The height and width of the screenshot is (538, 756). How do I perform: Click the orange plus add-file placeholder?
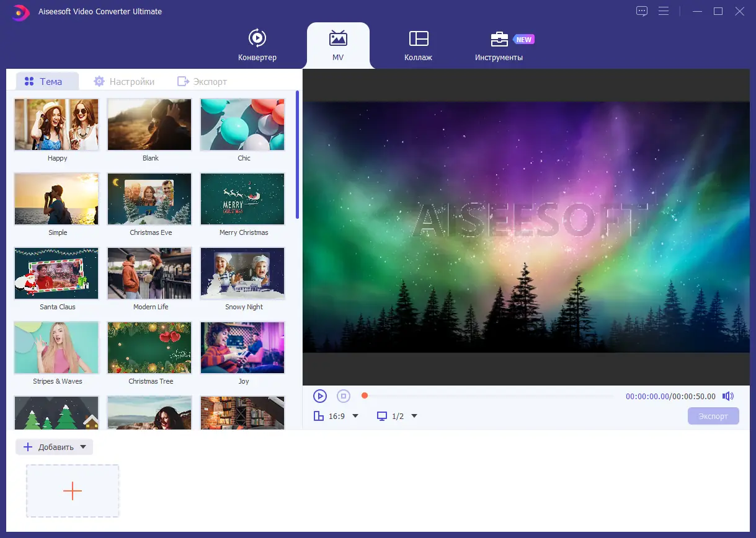tap(73, 491)
